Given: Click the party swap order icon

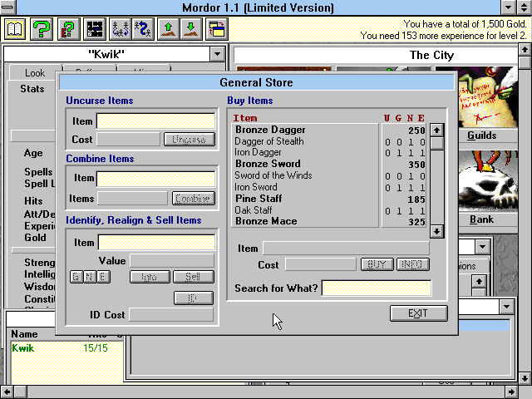Looking at the screenshot, I should click(x=143, y=29).
